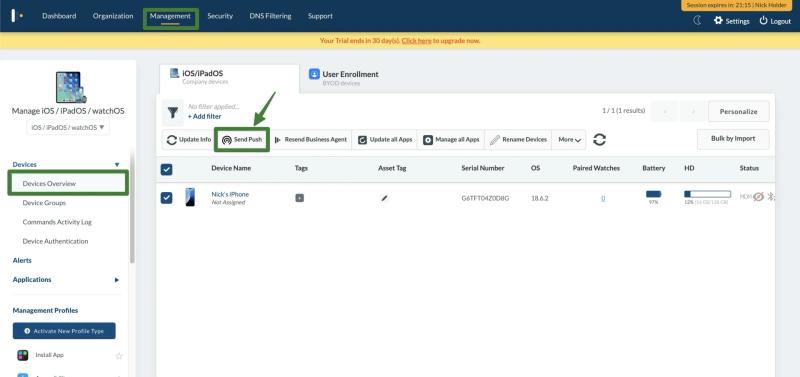This screenshot has height=377, width=800.
Task: Favorite Install App with the star icon
Action: click(x=119, y=356)
